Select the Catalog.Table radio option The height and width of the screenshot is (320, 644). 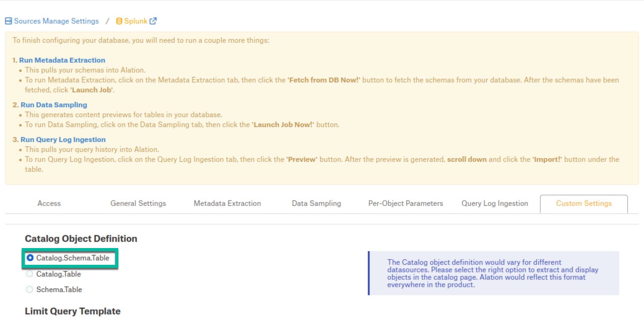click(30, 274)
